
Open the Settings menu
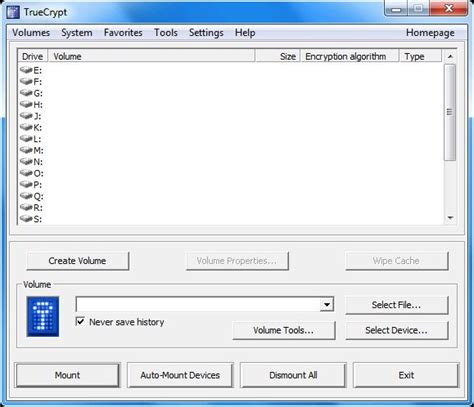tap(206, 33)
